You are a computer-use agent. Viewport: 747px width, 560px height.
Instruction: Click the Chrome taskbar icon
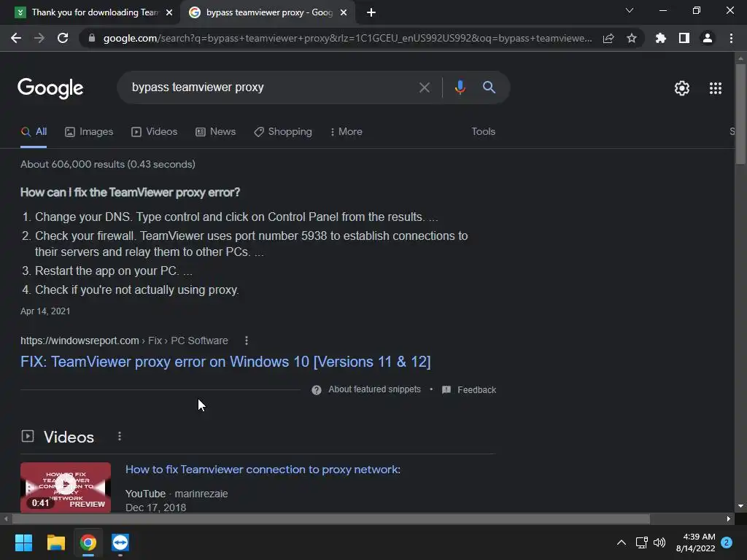88,542
